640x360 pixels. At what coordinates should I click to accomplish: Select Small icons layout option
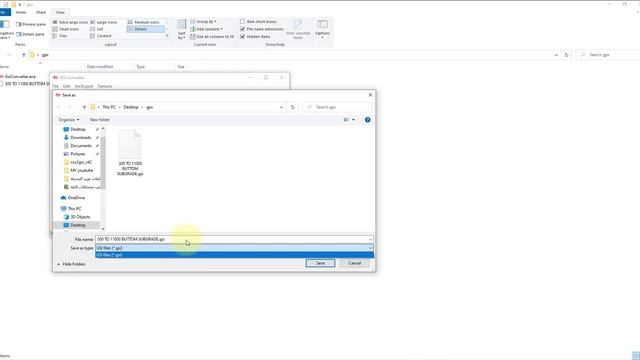coord(66,29)
